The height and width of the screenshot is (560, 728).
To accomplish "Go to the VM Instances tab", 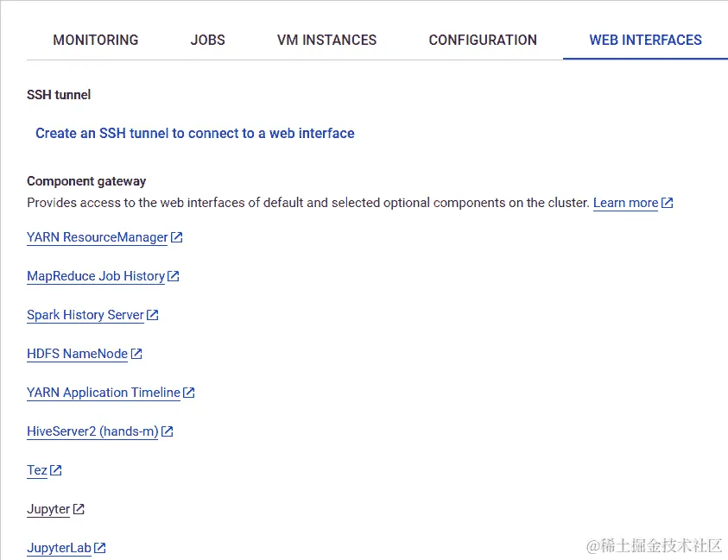I will tap(326, 40).
